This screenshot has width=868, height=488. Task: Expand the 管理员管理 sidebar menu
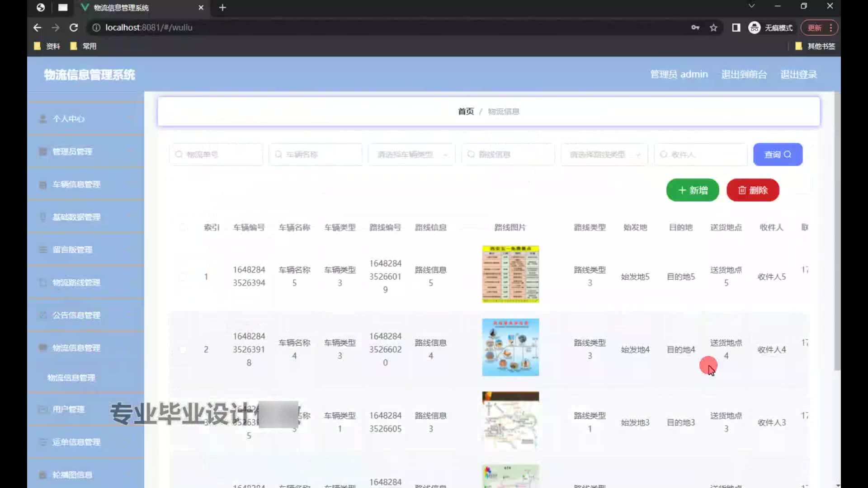(86, 151)
